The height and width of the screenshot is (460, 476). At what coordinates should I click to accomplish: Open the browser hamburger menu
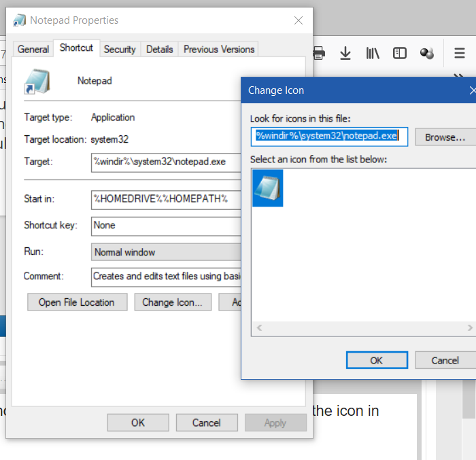pos(459,54)
